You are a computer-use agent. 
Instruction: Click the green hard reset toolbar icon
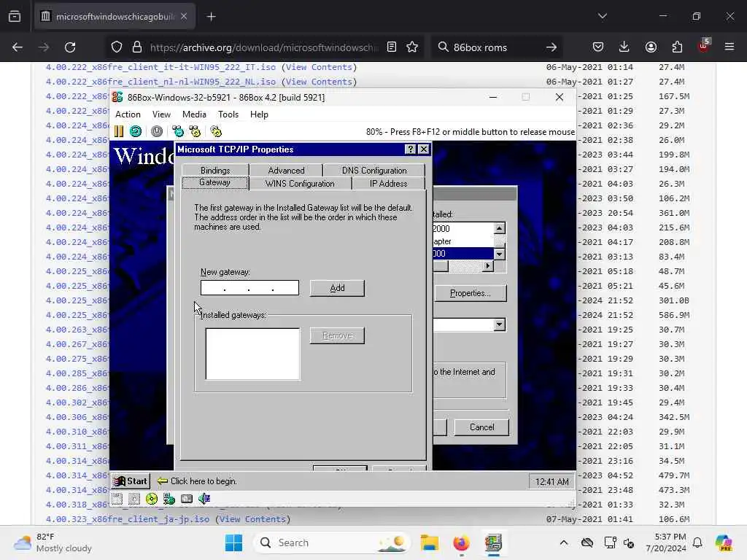(x=135, y=131)
